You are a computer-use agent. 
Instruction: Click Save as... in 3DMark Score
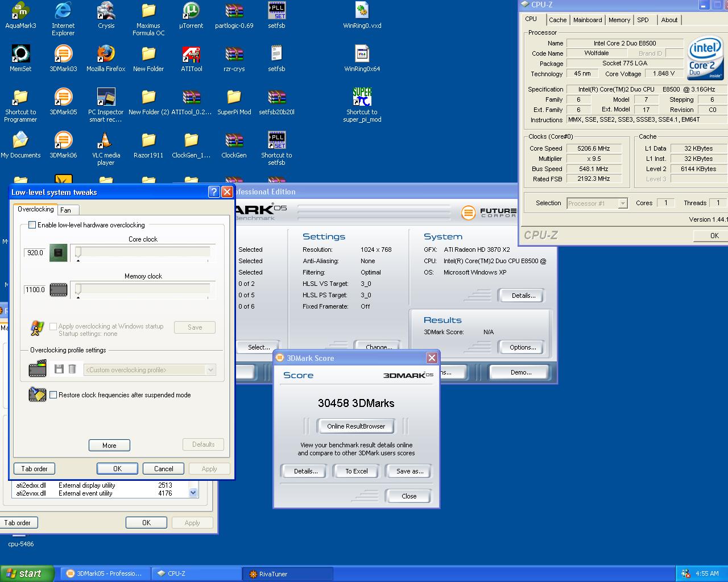pyautogui.click(x=410, y=471)
